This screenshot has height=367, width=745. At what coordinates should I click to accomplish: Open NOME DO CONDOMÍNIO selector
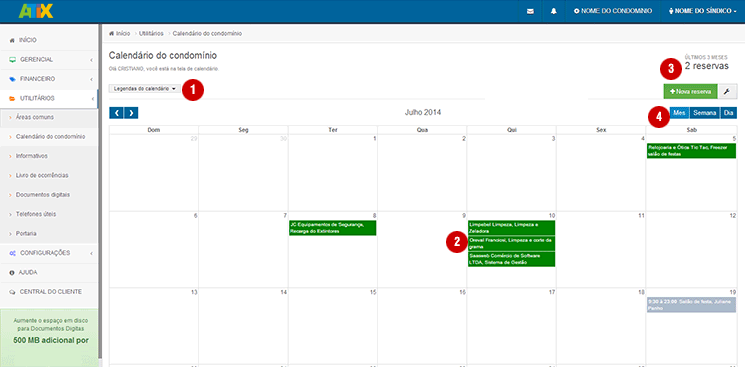pos(612,11)
